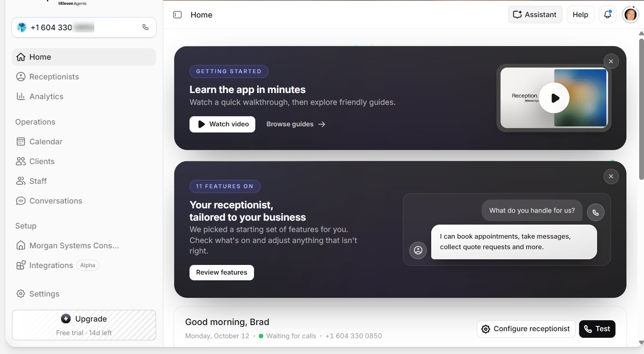Click the Watch video button

(x=222, y=124)
